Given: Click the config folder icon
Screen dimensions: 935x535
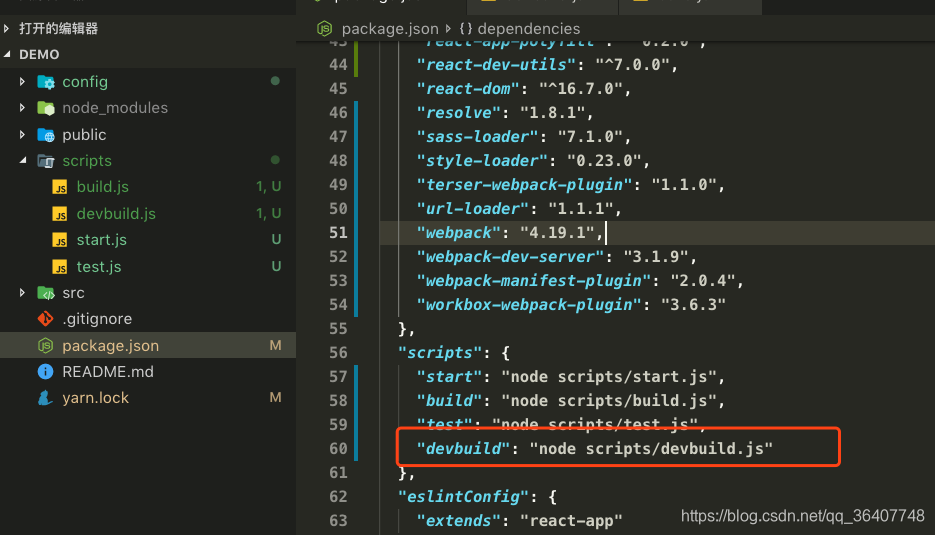Looking at the screenshot, I should [x=46, y=82].
